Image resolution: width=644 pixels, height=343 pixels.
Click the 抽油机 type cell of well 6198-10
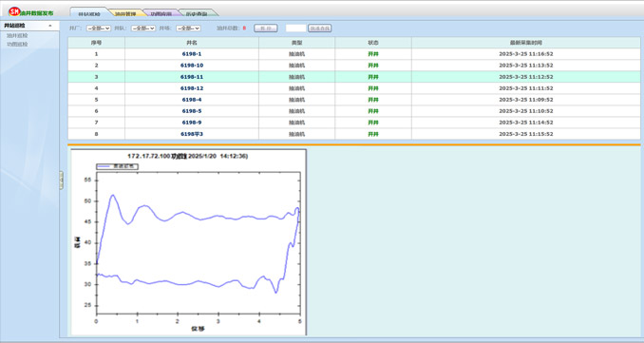click(x=297, y=66)
